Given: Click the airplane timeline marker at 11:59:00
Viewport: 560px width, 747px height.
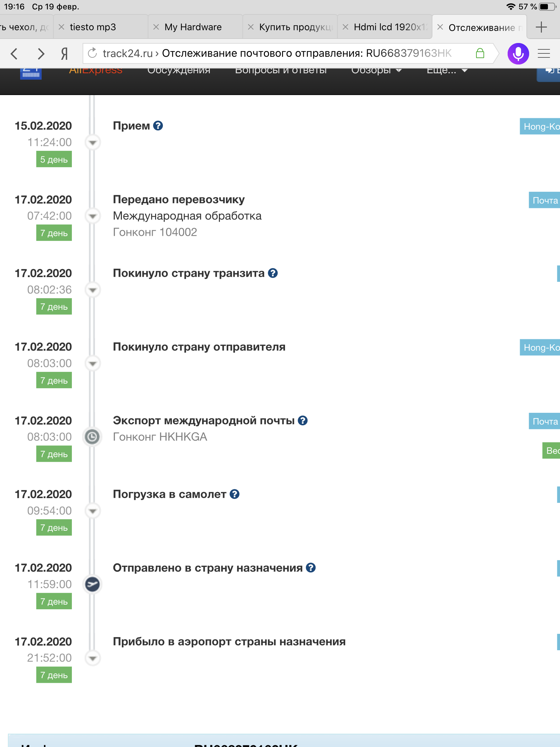Looking at the screenshot, I should pyautogui.click(x=92, y=584).
